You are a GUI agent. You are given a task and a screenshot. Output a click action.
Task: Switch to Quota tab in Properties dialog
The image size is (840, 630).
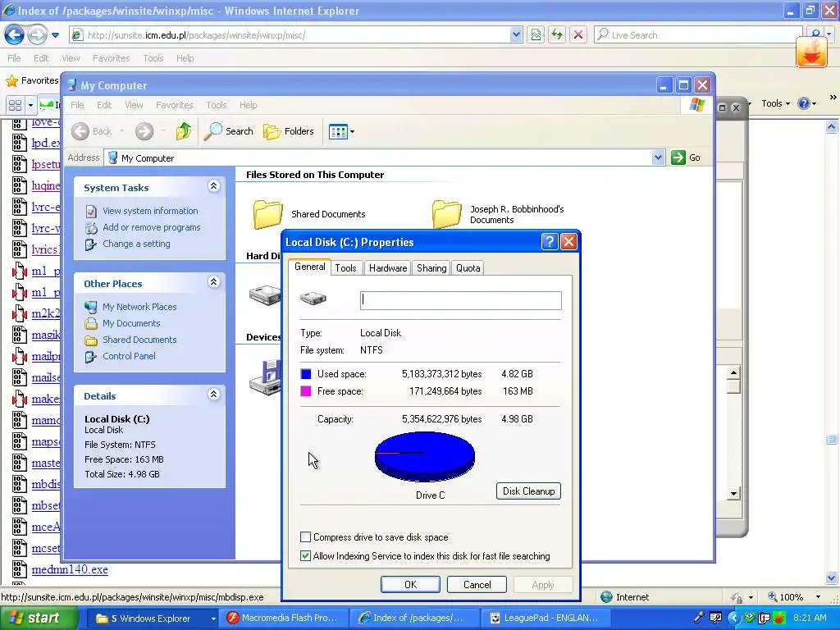[x=468, y=268]
